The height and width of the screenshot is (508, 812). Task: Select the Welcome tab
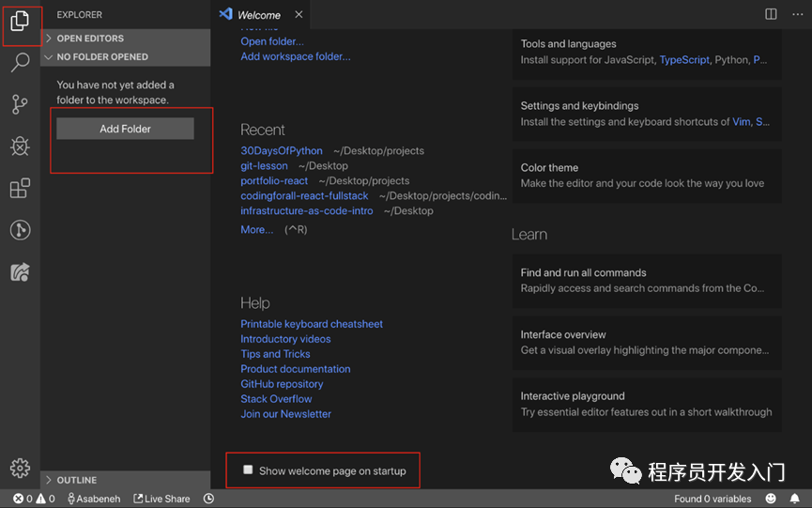[258, 14]
